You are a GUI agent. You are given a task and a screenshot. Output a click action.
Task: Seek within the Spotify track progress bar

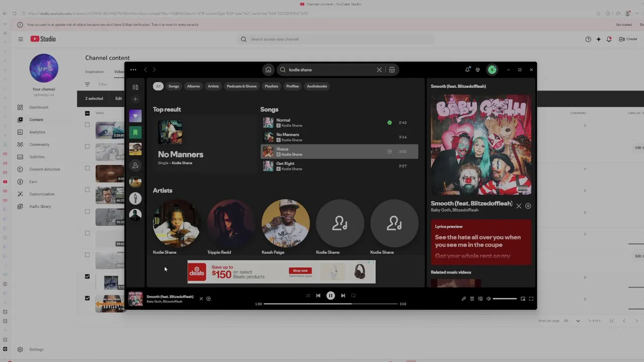click(x=331, y=304)
